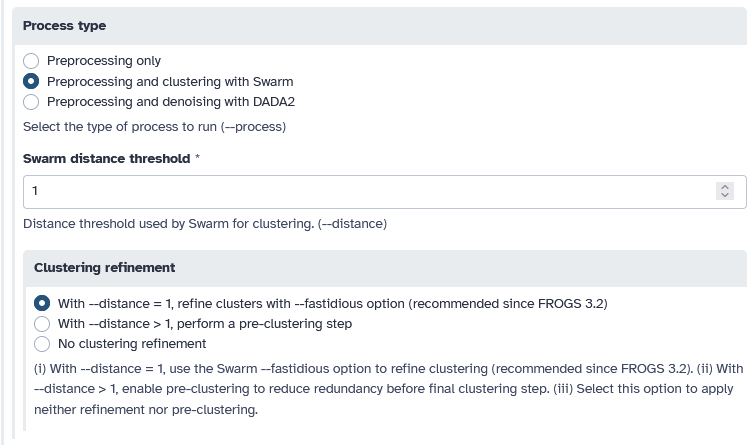This screenshot has width=751, height=445.
Task: Select 'Preprocessing and denoising with DADA2' radio button
Action: (31, 101)
